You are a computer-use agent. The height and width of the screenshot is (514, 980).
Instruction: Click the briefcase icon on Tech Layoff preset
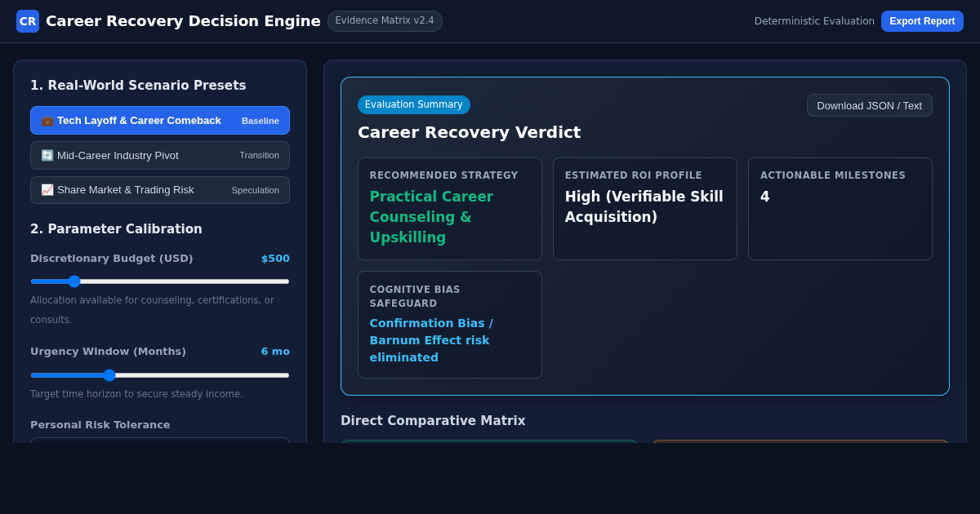click(47, 121)
